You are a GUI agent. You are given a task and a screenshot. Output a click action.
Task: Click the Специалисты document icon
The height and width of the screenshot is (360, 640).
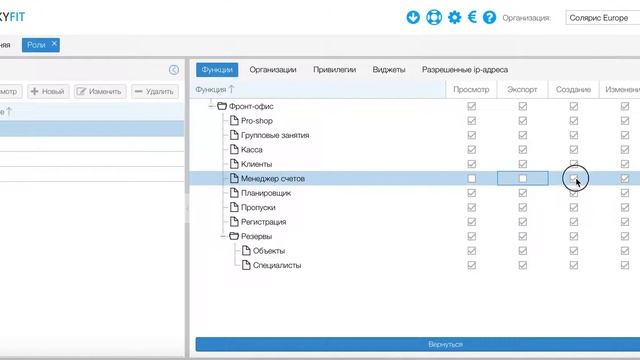[246, 265]
